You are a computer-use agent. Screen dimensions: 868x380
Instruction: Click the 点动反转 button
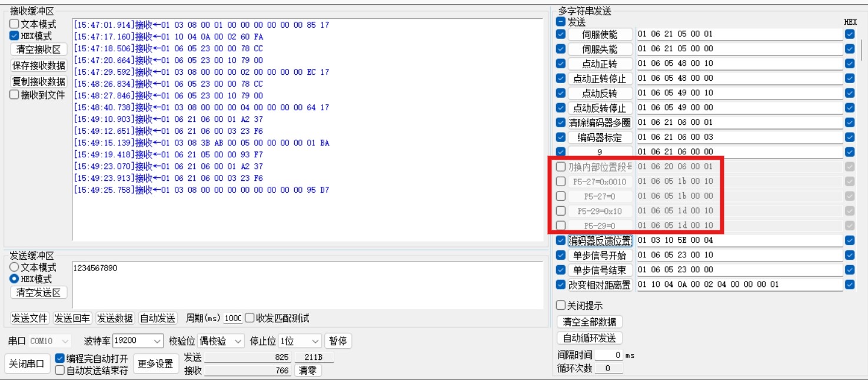click(600, 93)
